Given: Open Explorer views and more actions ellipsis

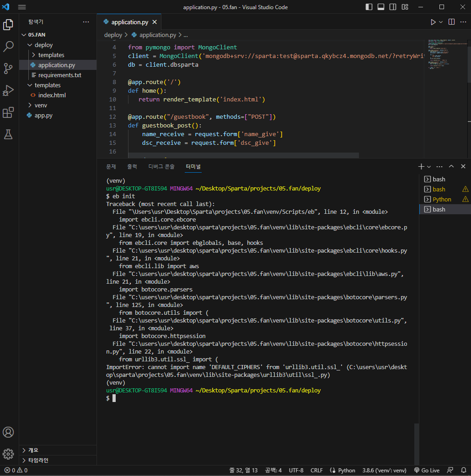Looking at the screenshot, I should [x=86, y=22].
